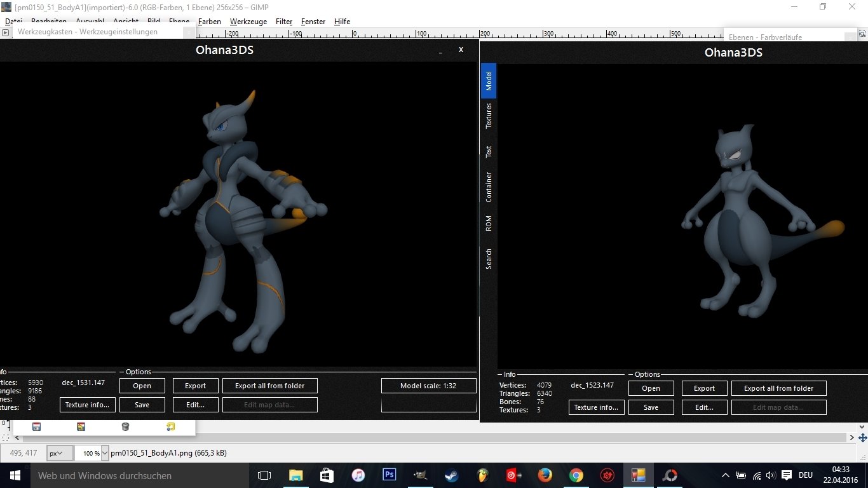Open the Windows Start menu
The width and height of the screenshot is (868, 488).
coord(14,475)
